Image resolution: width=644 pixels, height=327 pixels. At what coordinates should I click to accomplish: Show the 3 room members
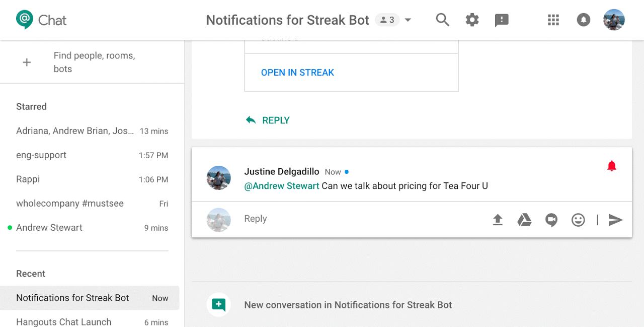click(x=387, y=20)
